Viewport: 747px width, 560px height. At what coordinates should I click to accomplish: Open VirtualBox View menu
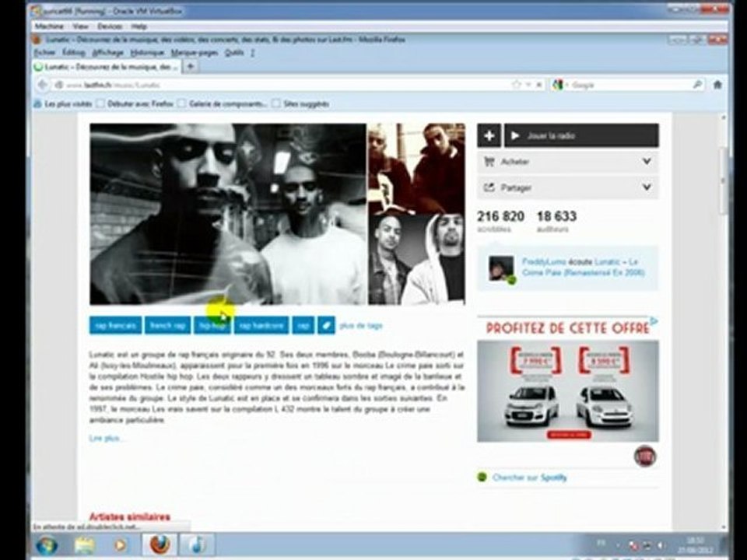(x=80, y=26)
